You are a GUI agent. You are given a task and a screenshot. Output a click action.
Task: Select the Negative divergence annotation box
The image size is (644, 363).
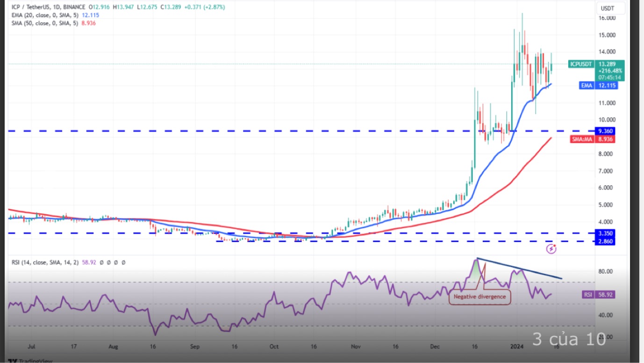point(479,297)
